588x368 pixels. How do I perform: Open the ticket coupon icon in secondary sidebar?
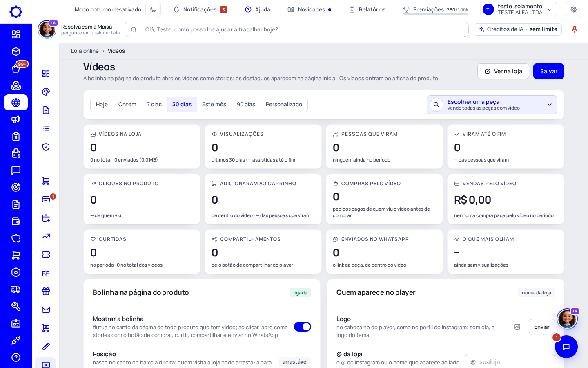coord(46,254)
